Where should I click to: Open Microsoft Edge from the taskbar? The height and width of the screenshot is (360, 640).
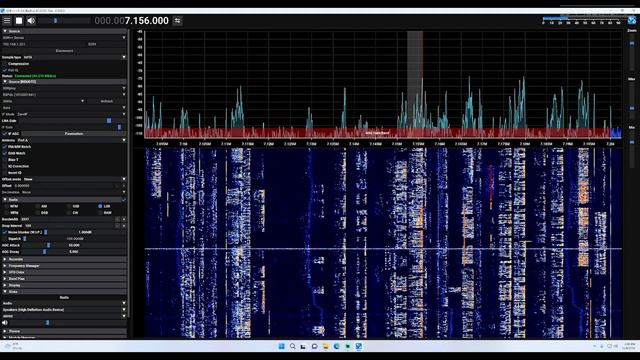click(336, 346)
